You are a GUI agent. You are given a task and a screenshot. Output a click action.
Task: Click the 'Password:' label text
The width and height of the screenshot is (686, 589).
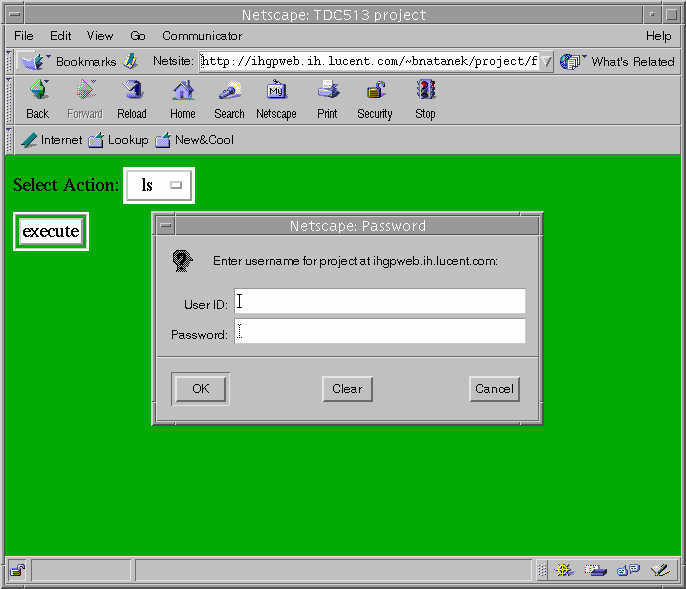pos(199,335)
